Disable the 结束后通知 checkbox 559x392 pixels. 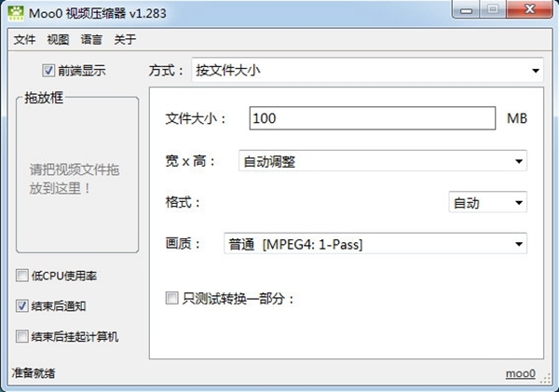21,305
